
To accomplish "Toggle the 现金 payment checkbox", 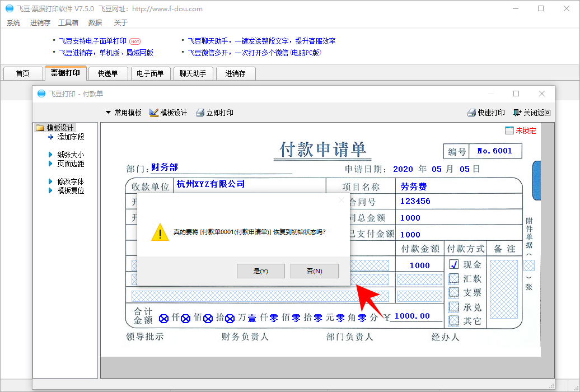I will [x=454, y=264].
